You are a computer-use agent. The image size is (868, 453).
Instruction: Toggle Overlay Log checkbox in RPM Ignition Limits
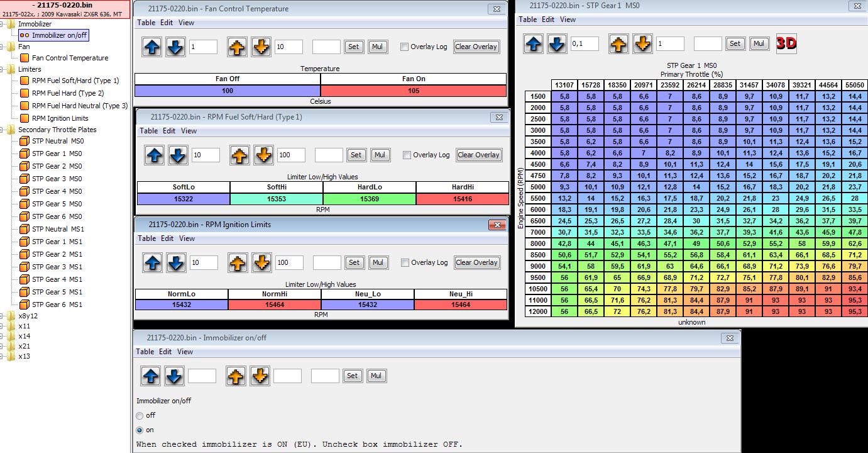[405, 262]
